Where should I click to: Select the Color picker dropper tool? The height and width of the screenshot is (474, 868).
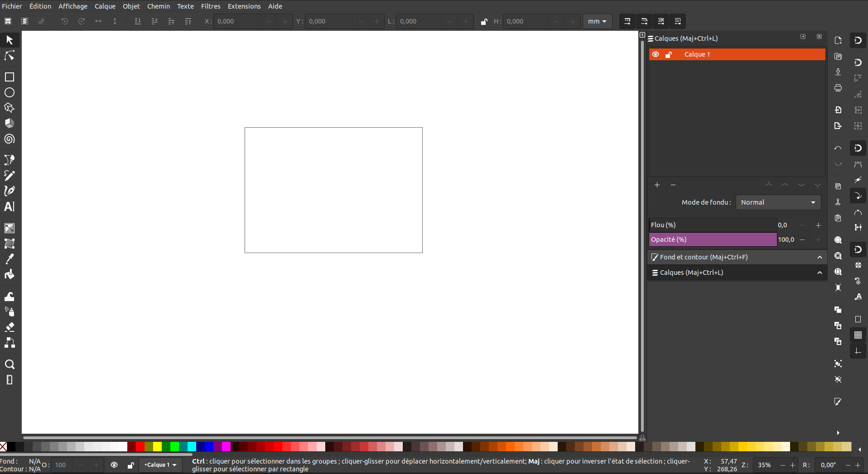(10, 259)
